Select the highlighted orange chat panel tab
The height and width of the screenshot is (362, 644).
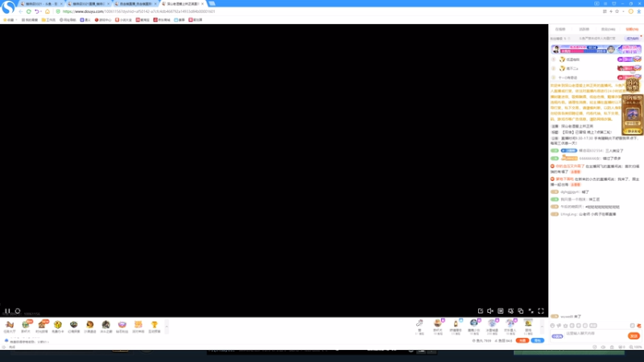[632, 30]
